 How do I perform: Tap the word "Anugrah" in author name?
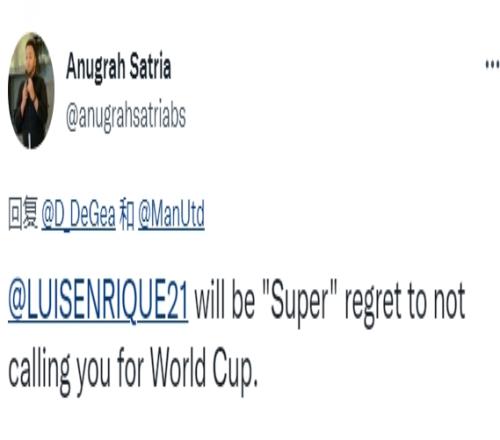click(x=94, y=67)
